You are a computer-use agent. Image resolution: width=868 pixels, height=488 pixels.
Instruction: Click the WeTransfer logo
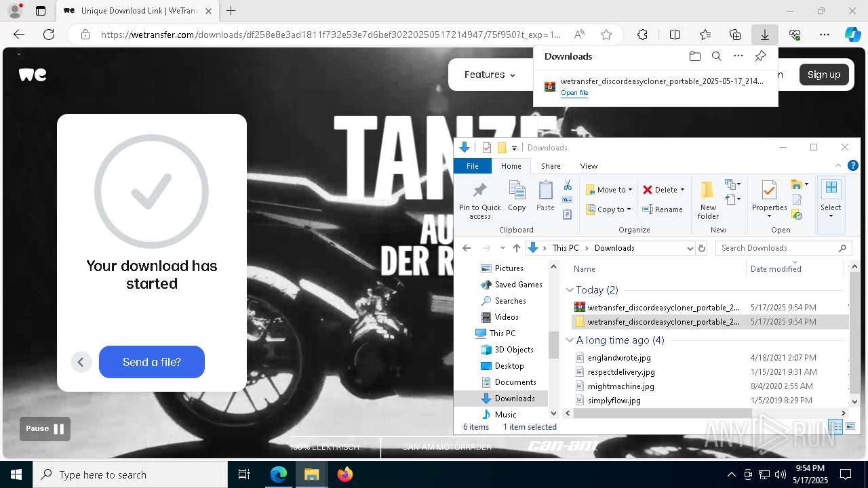33,75
